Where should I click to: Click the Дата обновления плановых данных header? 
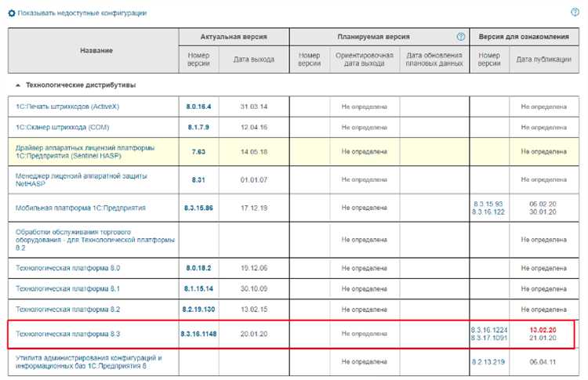(434, 60)
